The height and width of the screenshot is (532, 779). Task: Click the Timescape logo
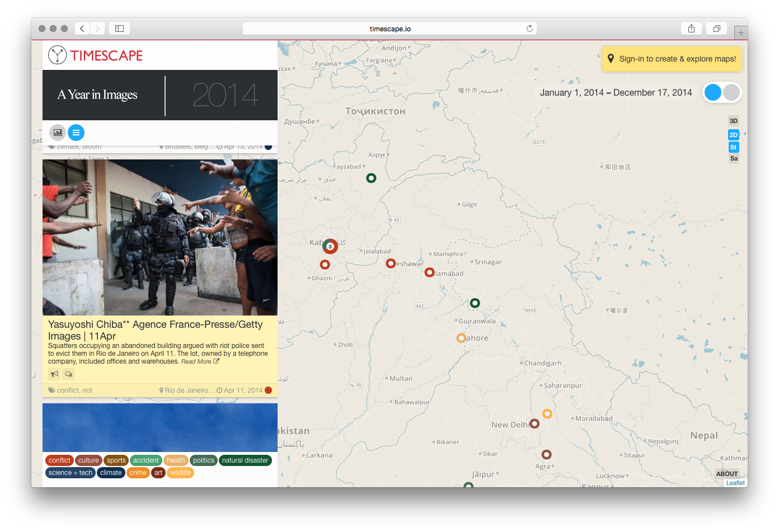(96, 55)
